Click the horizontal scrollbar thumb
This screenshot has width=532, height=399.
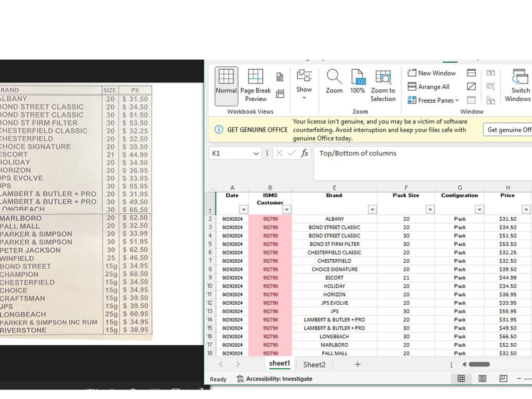479,364
